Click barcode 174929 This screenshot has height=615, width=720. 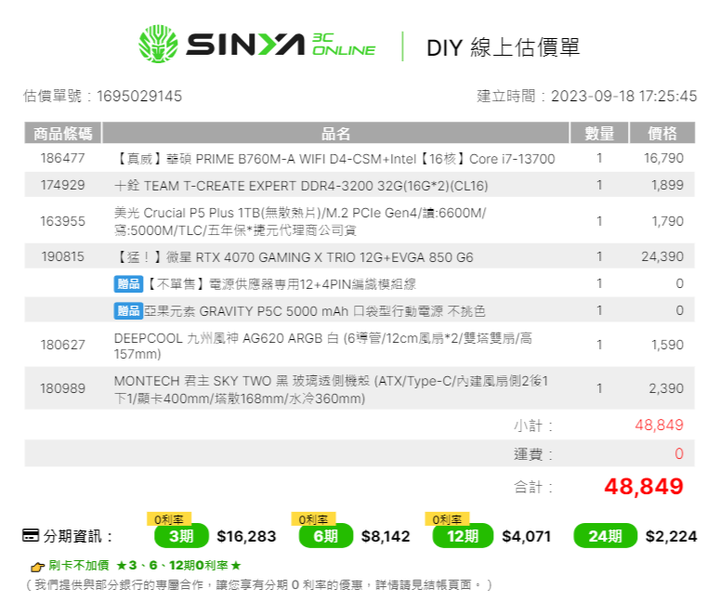[63, 185]
